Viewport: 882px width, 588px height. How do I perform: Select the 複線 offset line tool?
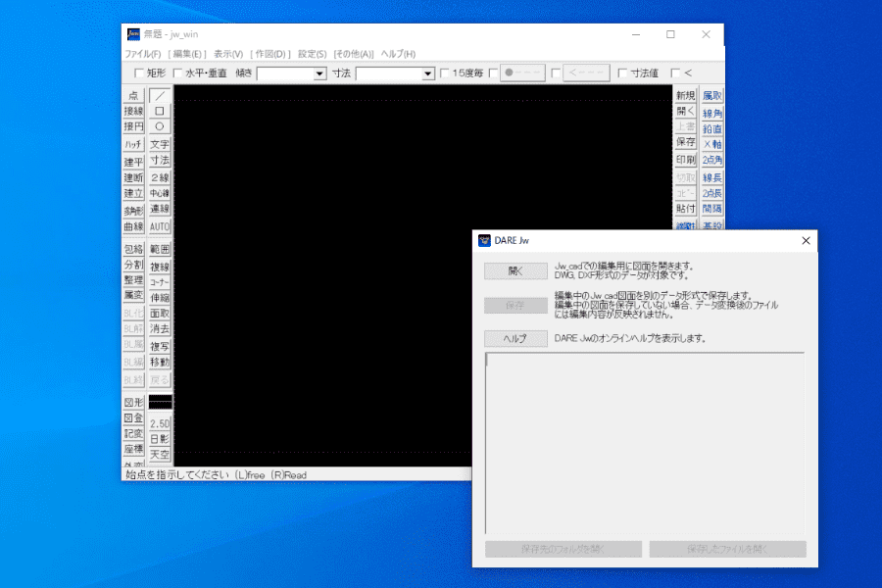click(160, 267)
